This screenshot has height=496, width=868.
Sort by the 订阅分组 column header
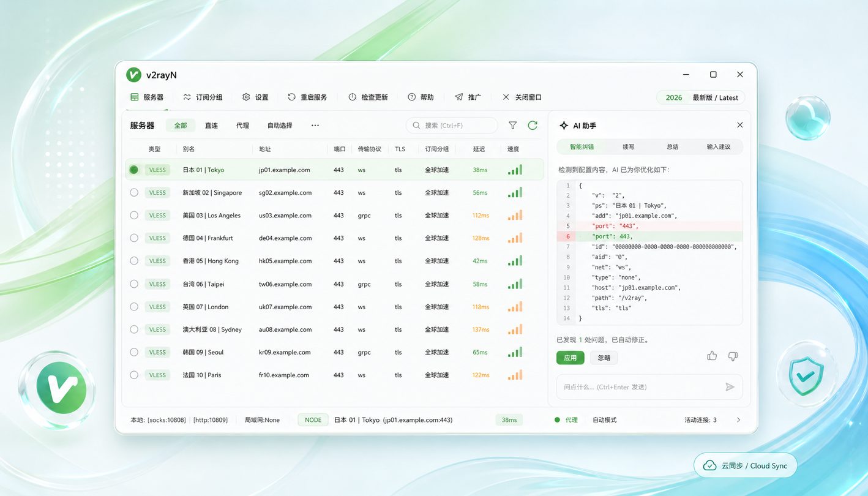tap(437, 149)
